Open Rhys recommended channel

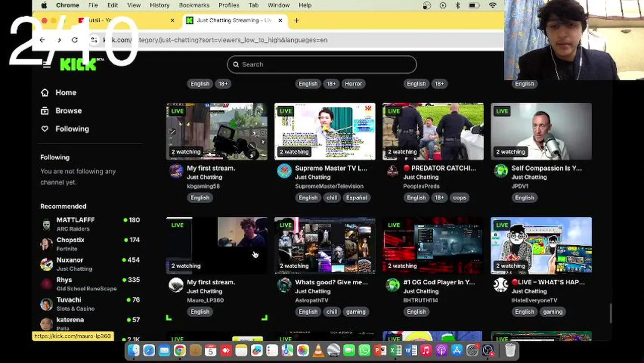pos(90,284)
